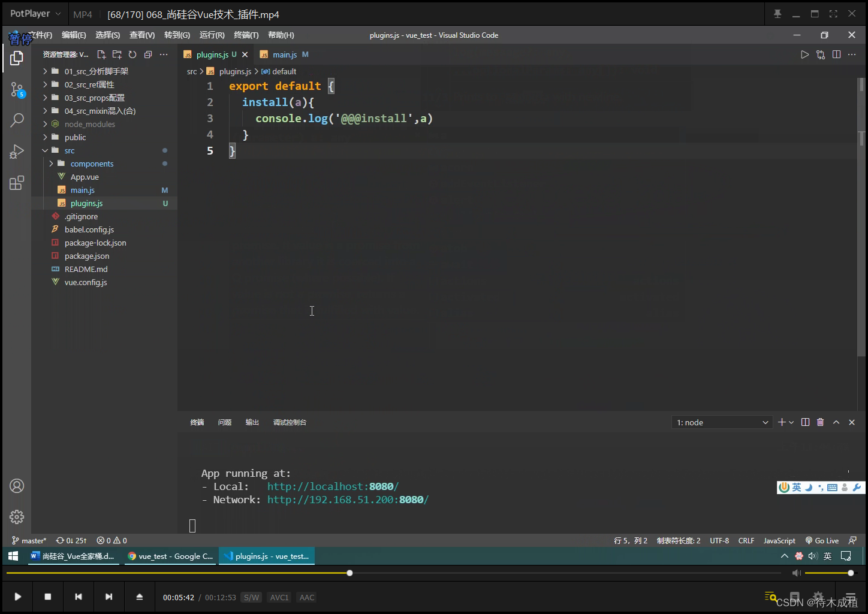The image size is (868, 614).
Task: Add a new terminal
Action: [782, 422]
